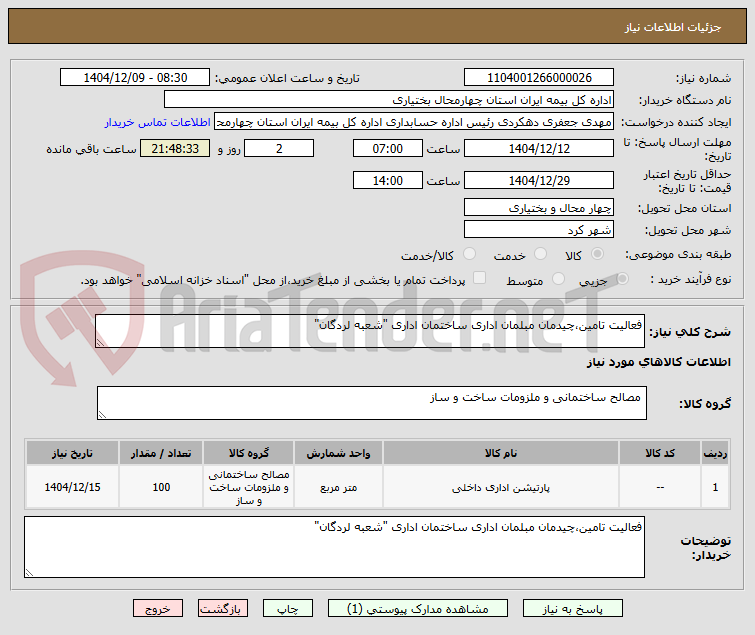Click the 'کد کالا' column header
Screen dimensions: 755x635
[660, 453]
